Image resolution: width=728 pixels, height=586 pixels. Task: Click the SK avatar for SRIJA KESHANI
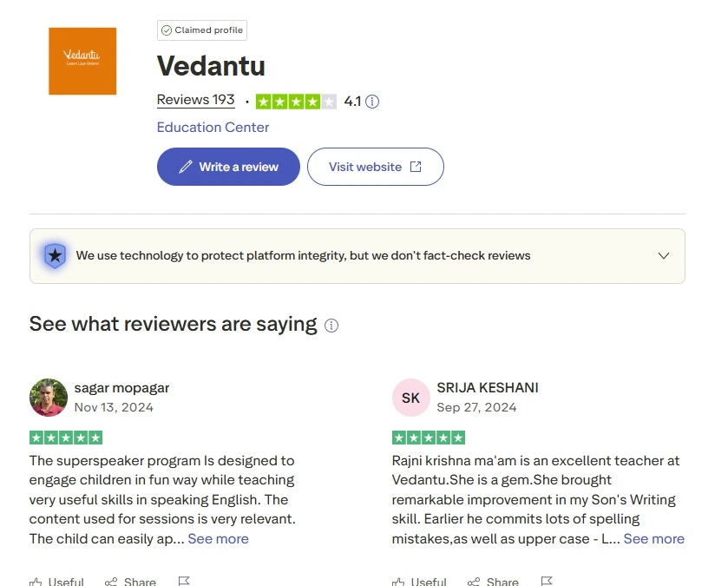(x=410, y=397)
